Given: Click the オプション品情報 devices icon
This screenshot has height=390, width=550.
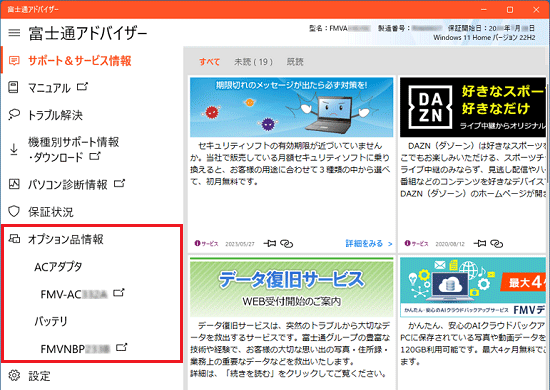Looking at the screenshot, I should [14, 239].
